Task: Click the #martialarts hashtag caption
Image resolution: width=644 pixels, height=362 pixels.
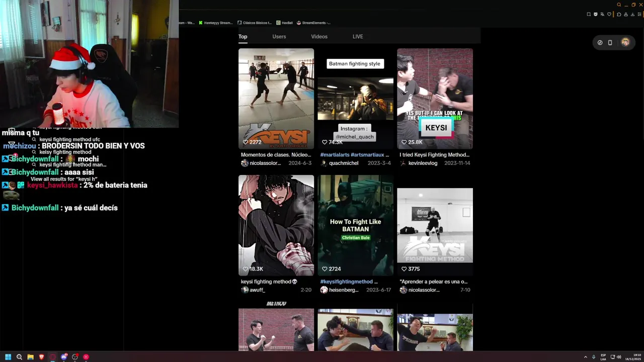Action: (x=355, y=155)
